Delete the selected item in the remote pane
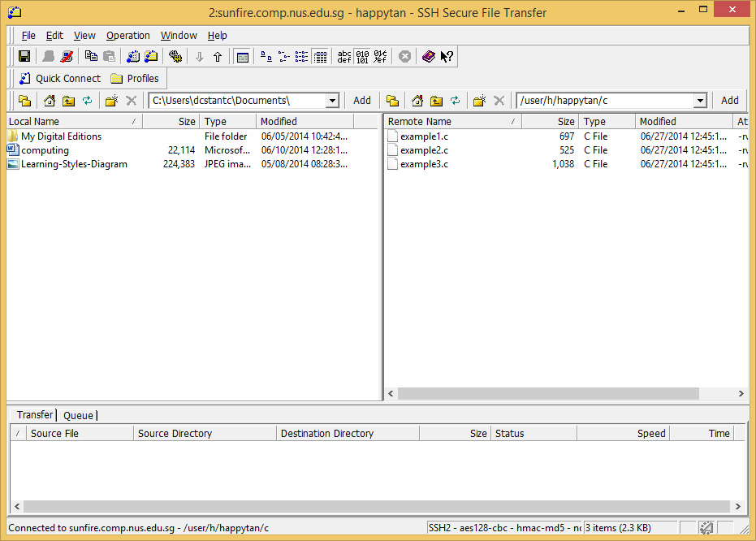The height and width of the screenshot is (541, 756). [x=499, y=101]
